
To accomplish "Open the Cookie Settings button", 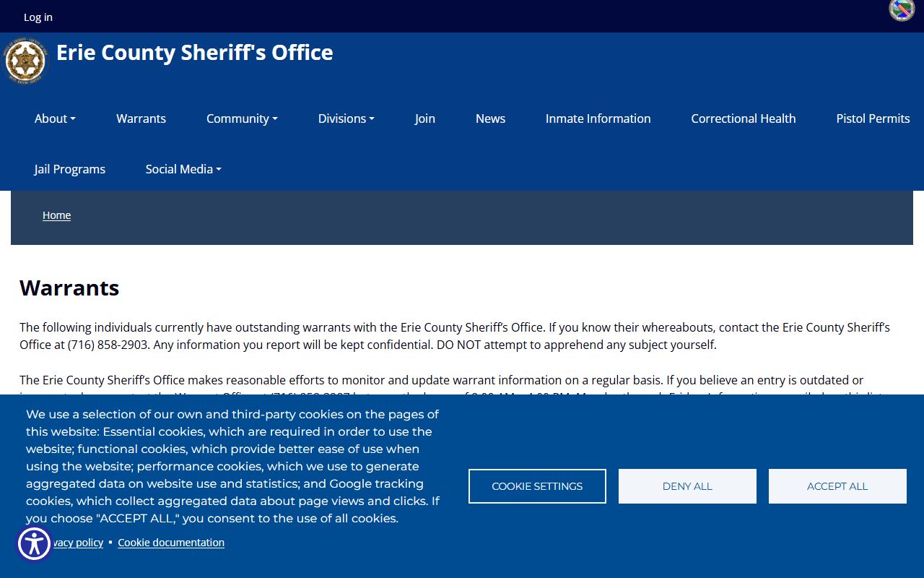I will [x=537, y=486].
